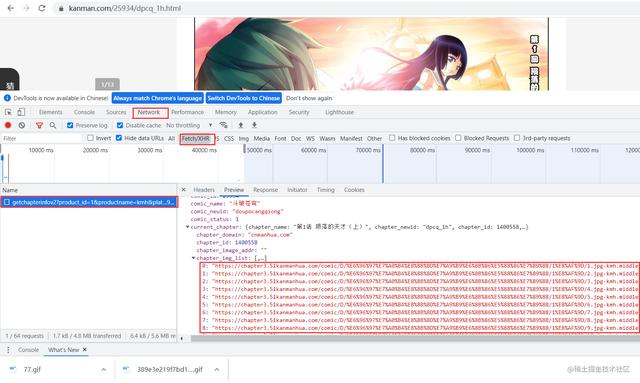Viewport: 640px width, 383px height.
Task: Uncheck Disable cache checkbox
Action: (x=120, y=125)
